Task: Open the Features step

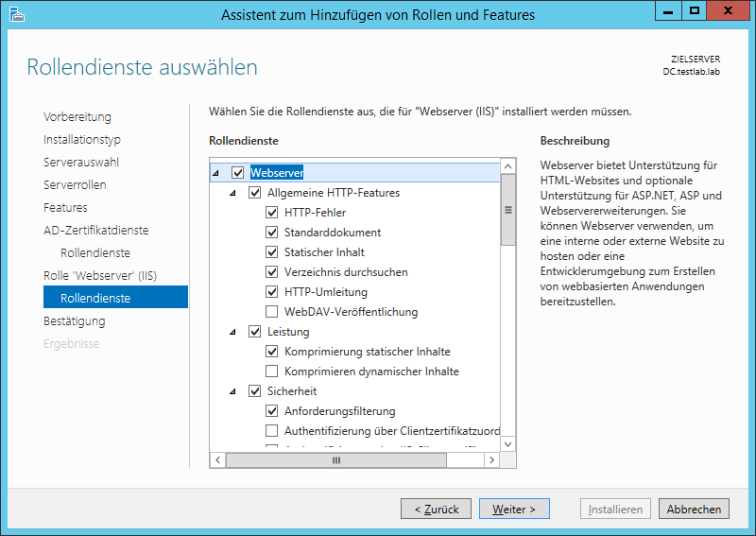Action: click(65, 207)
